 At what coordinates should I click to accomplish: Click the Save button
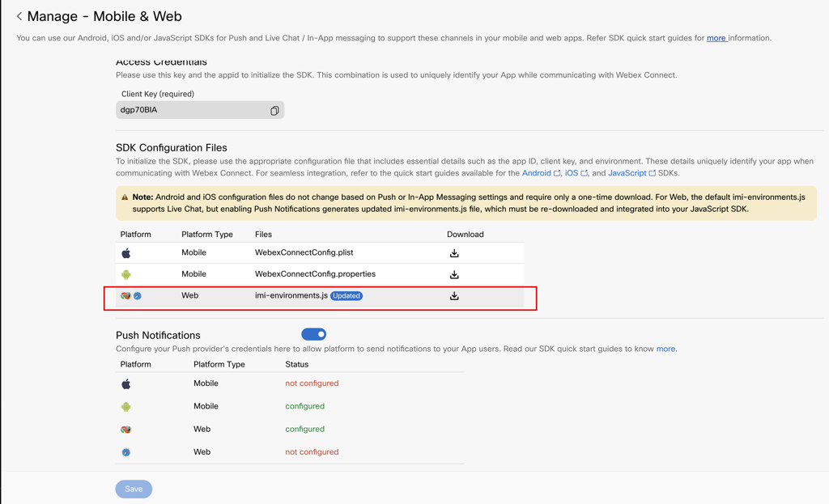click(133, 489)
